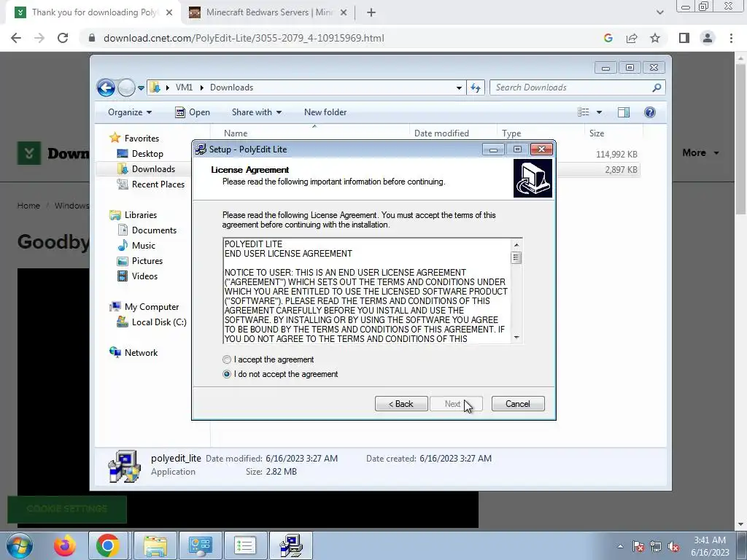Click the Explorer help icon
Viewport: 747px width, 560px height.
coord(650,112)
